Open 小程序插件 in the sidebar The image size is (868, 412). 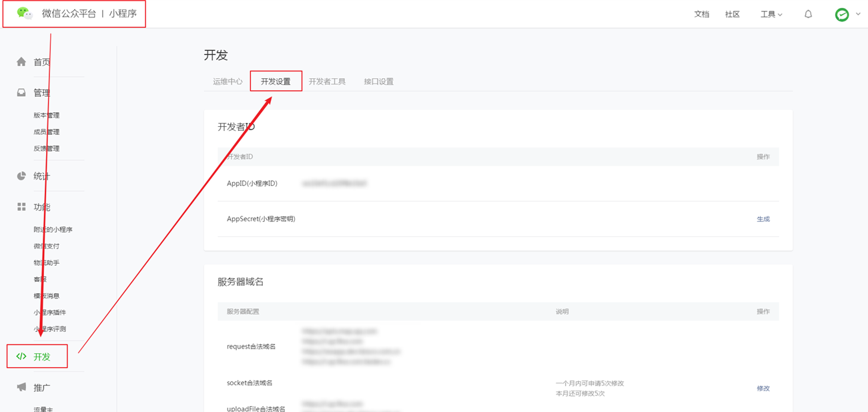click(x=50, y=313)
